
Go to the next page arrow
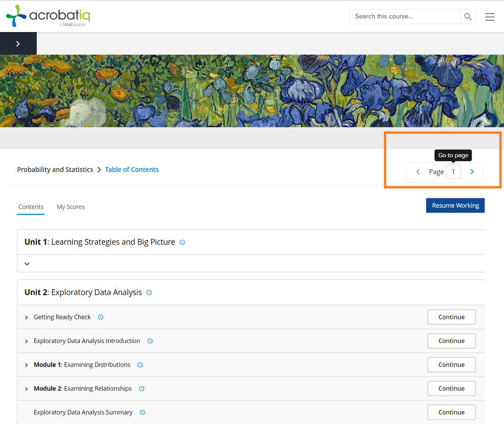(x=472, y=171)
